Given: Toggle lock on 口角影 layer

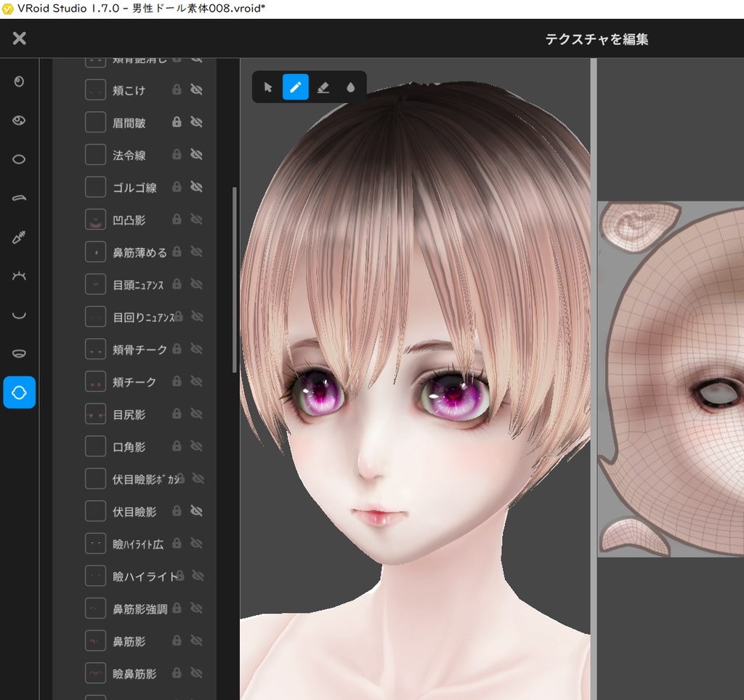Looking at the screenshot, I should pyautogui.click(x=177, y=446).
